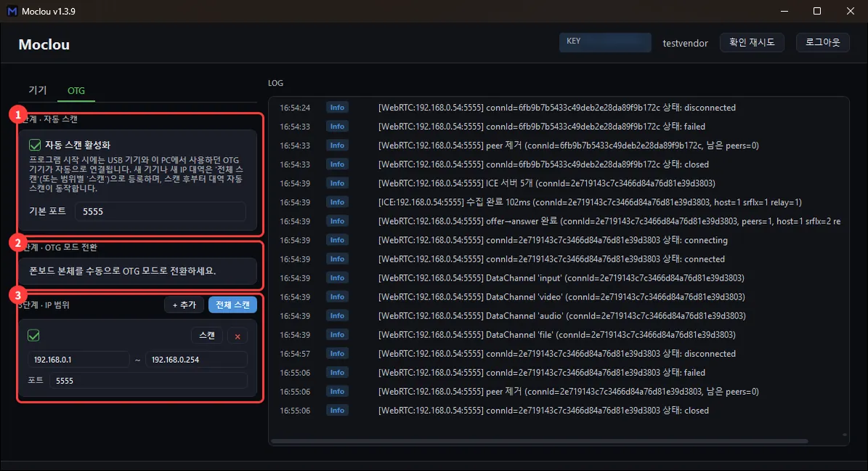
Task: Switch to the OTG tab
Action: [76, 90]
